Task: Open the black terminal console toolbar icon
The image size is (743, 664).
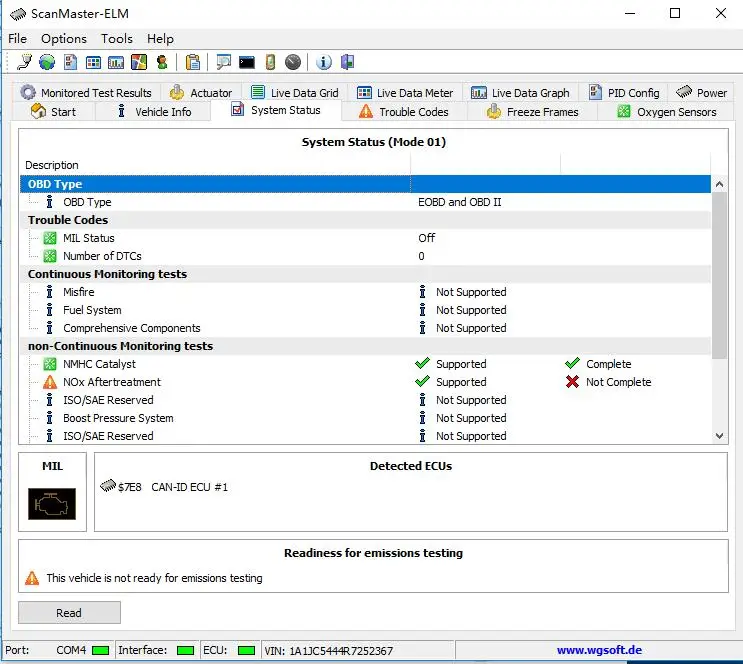Action: click(x=246, y=63)
